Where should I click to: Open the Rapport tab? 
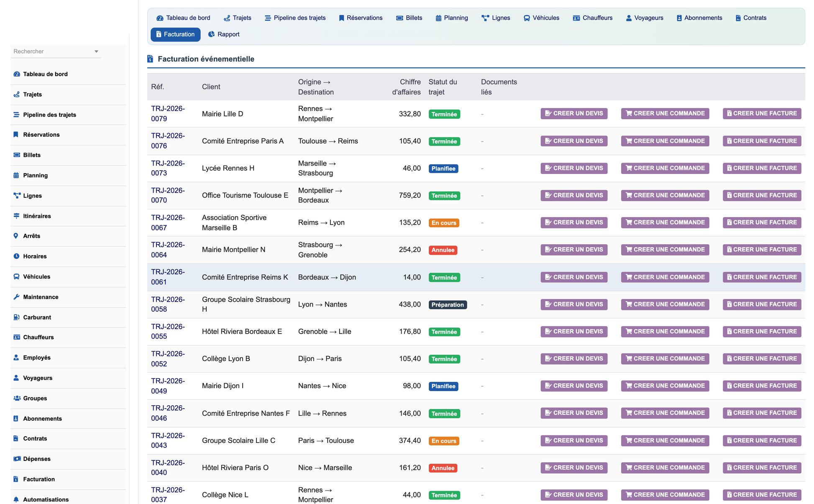pyautogui.click(x=224, y=34)
